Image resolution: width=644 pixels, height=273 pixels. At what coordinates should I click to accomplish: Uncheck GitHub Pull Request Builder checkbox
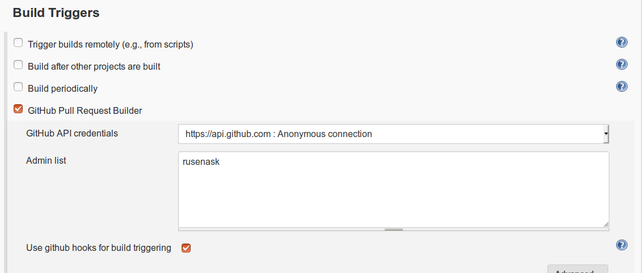click(x=18, y=109)
